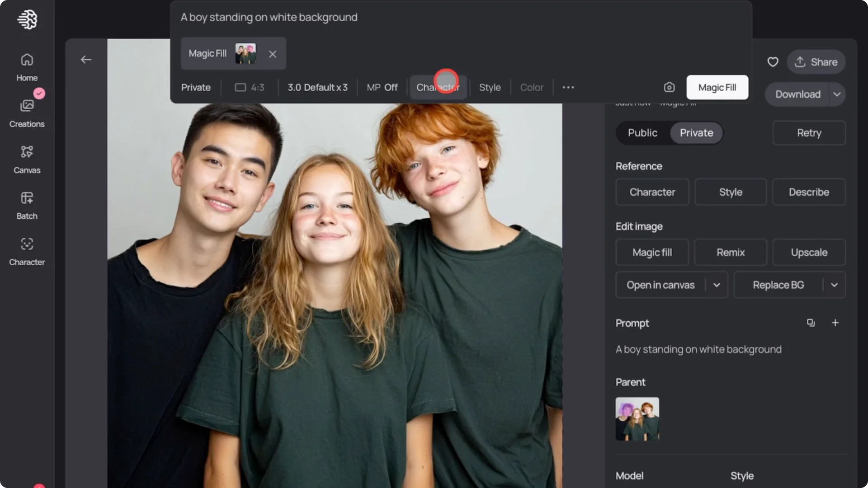The height and width of the screenshot is (488, 868).
Task: Select the Canvas tool in the sidebar
Action: (27, 158)
